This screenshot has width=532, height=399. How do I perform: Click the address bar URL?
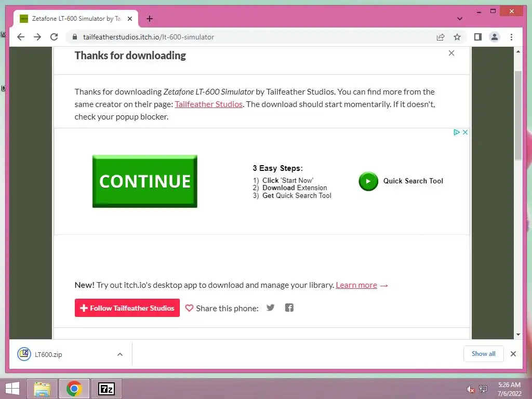pos(148,37)
